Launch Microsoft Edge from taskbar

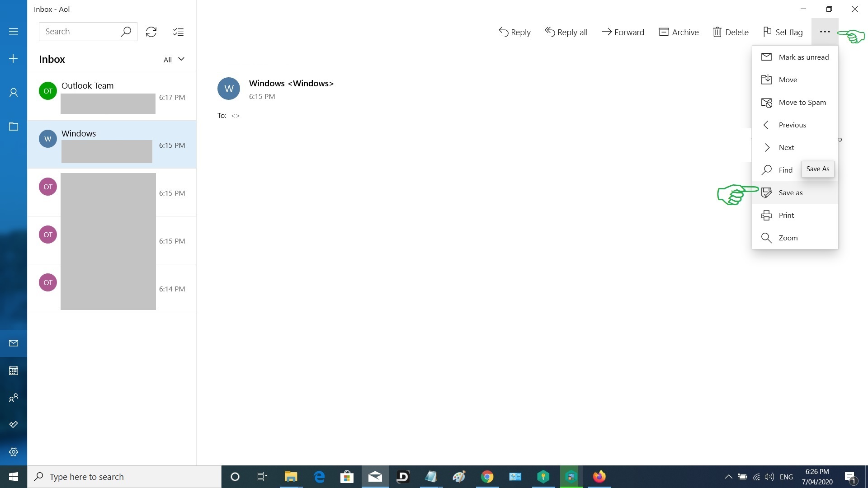319,477
